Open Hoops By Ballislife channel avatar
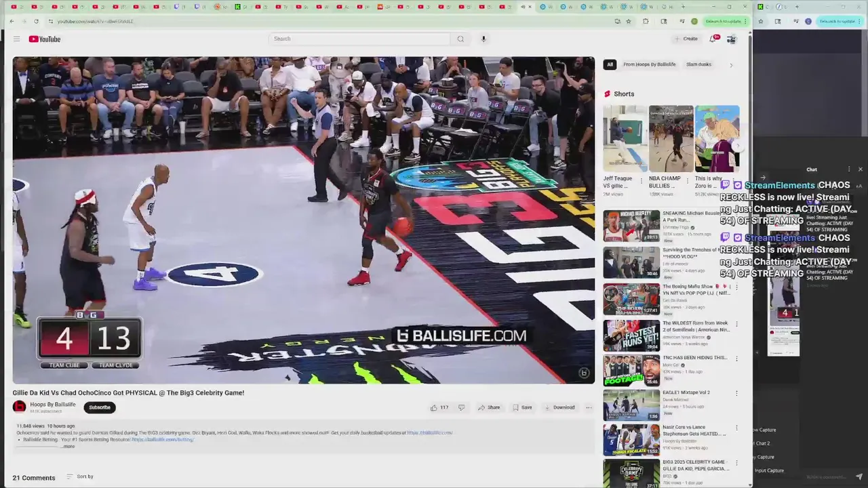Screen dimensions: 868x488 pos(19,407)
